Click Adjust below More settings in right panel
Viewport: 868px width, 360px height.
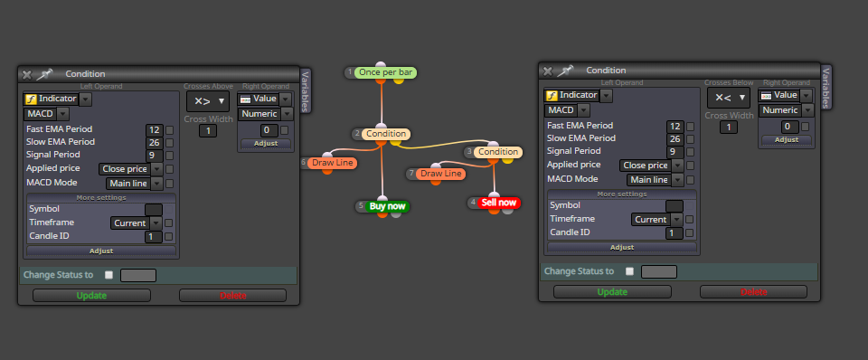622,248
